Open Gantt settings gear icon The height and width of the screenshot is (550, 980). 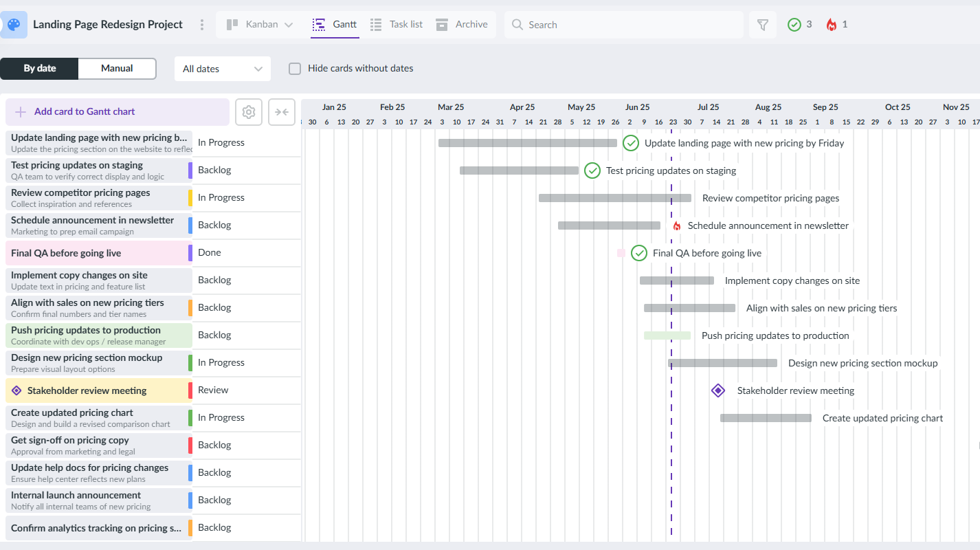249,112
